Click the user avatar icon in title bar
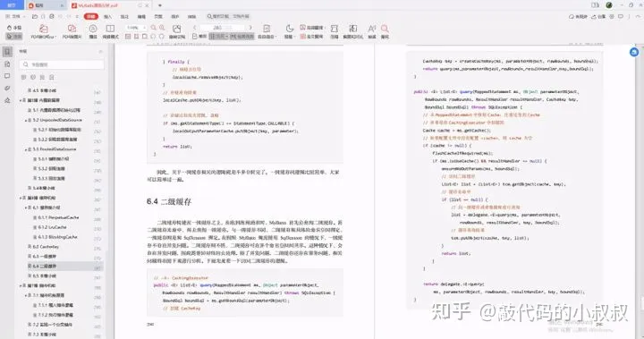Viewport: 644px width, 339px height. (x=609, y=5)
